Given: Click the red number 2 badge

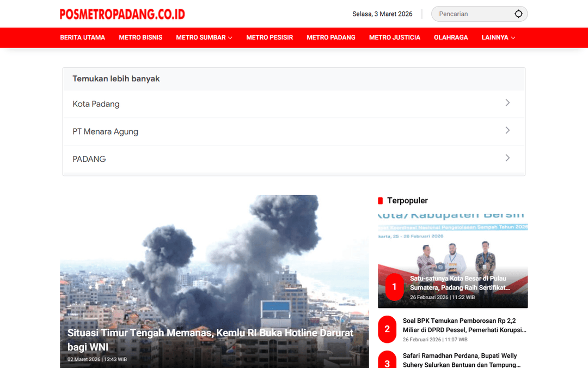Looking at the screenshot, I should (387, 329).
